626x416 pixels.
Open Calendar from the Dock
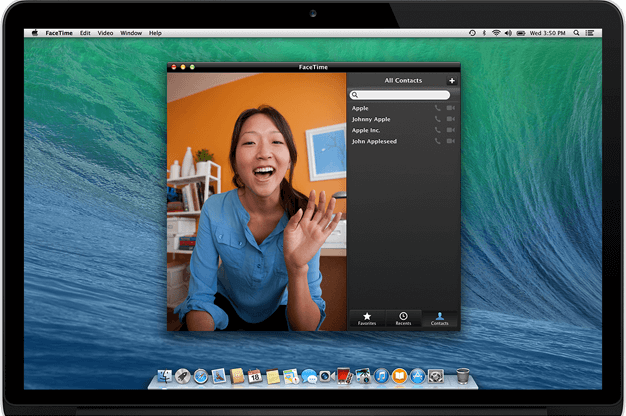255,376
